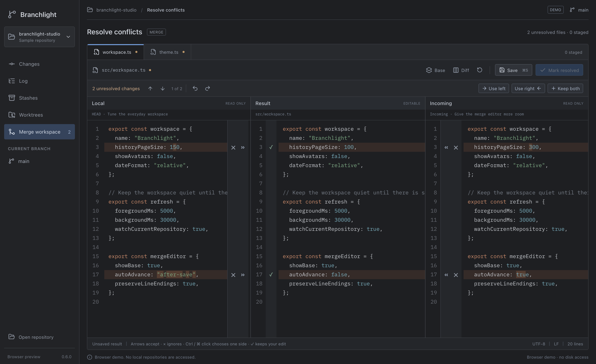This screenshot has width=596, height=364.
Task: Click the Keep both button
Action: pyautogui.click(x=565, y=89)
